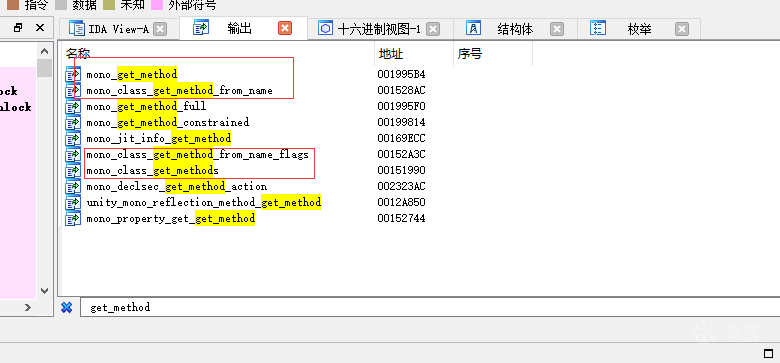Open the 枚举 tab
The width and height of the screenshot is (780, 363).
(x=640, y=29)
